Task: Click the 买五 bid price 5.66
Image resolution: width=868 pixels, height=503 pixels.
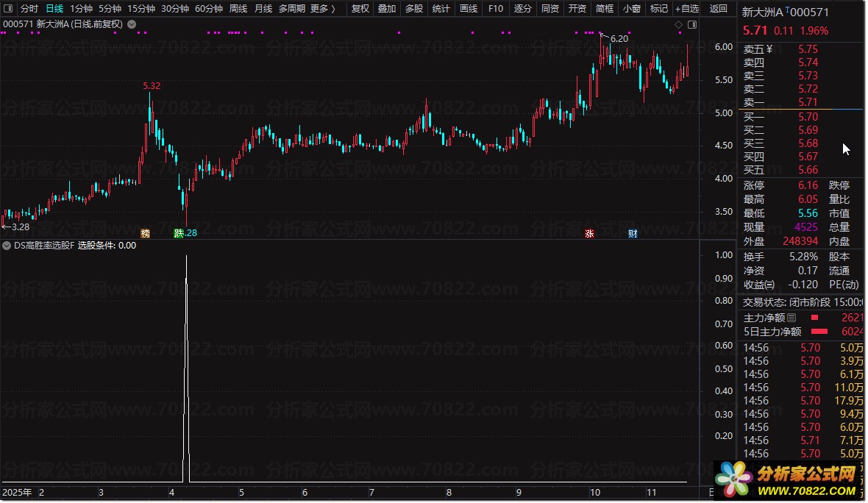Action: 808,170
